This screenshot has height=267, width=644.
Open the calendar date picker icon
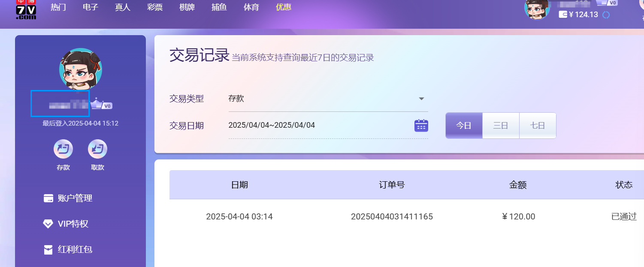click(x=421, y=126)
